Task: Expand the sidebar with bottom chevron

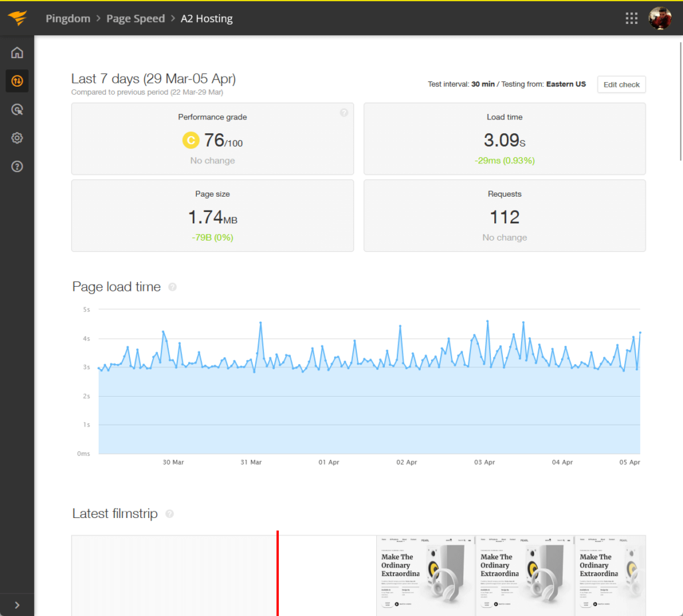Action: 17,605
